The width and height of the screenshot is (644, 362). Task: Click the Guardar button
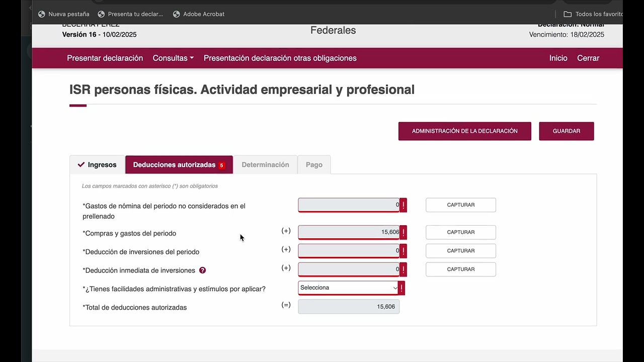(x=567, y=131)
